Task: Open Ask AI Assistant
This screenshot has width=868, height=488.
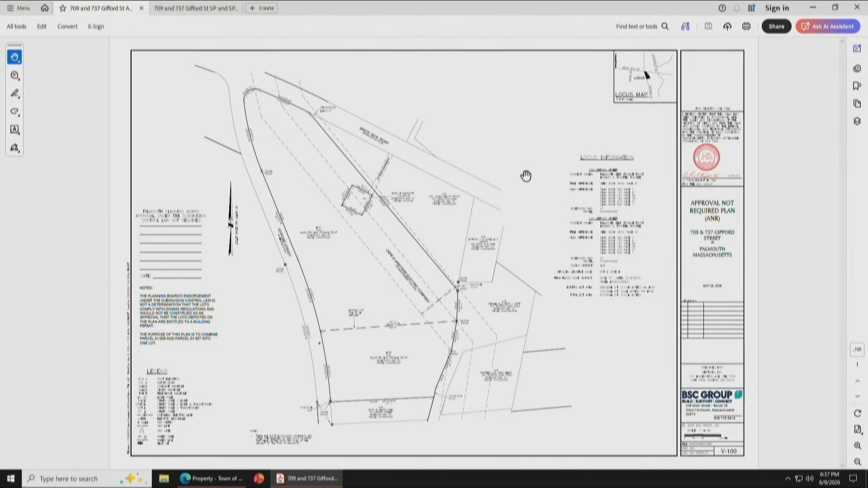Action: pyautogui.click(x=828, y=26)
